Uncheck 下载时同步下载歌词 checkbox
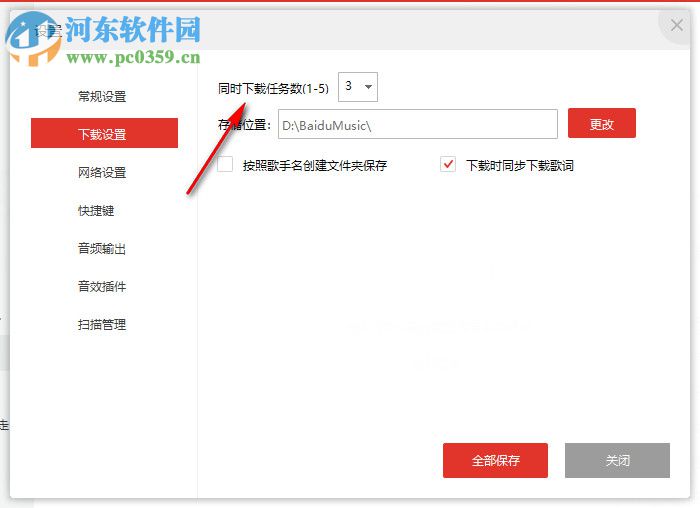 (x=448, y=164)
